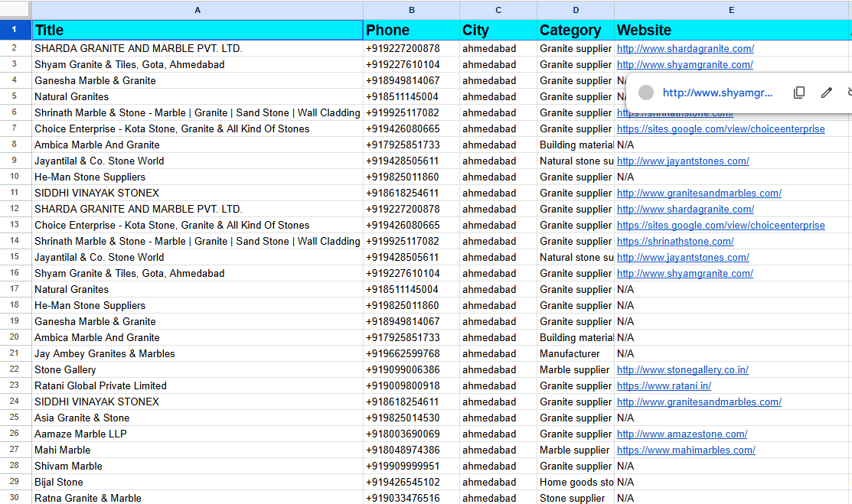Open shrinathstone.com link in row 14

pyautogui.click(x=675, y=241)
